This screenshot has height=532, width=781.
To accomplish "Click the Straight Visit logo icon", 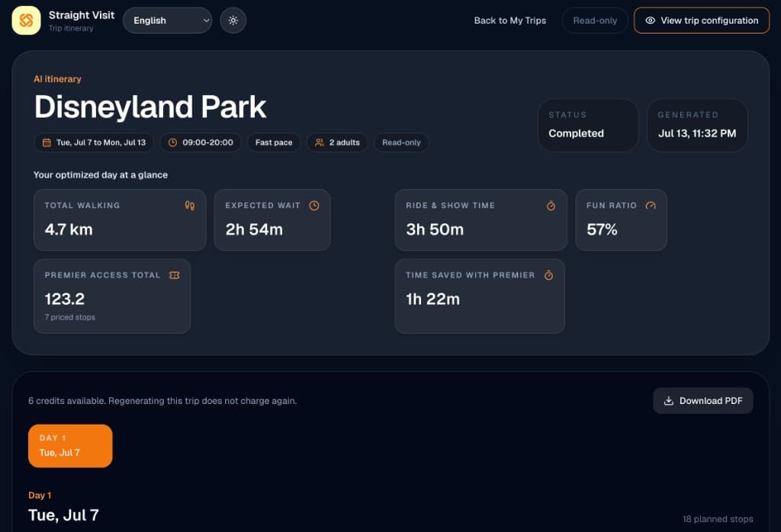I will tap(26, 21).
